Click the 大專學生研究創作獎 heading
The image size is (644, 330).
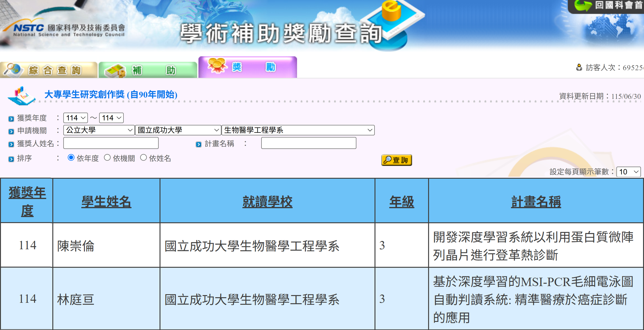[111, 94]
